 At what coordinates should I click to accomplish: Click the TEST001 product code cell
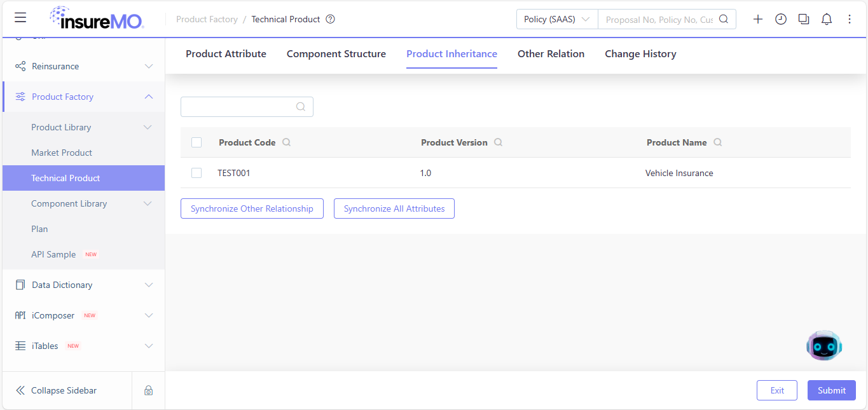(x=234, y=173)
